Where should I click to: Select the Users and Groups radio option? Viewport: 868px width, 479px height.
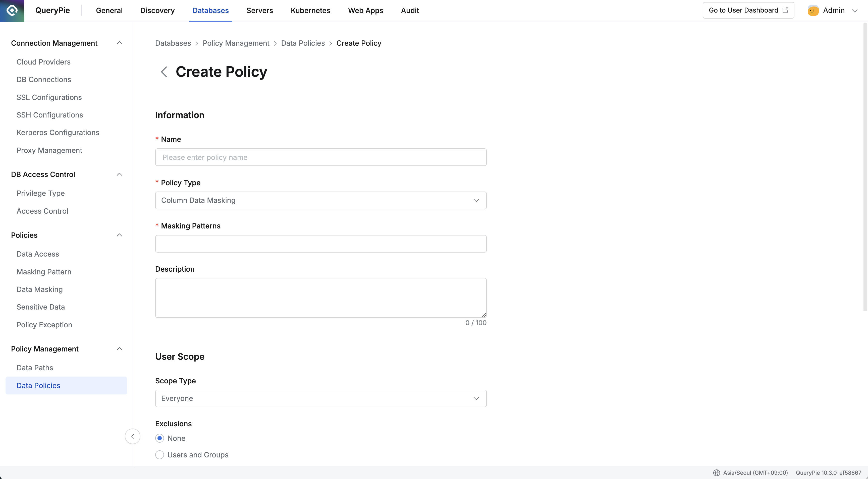click(160, 455)
